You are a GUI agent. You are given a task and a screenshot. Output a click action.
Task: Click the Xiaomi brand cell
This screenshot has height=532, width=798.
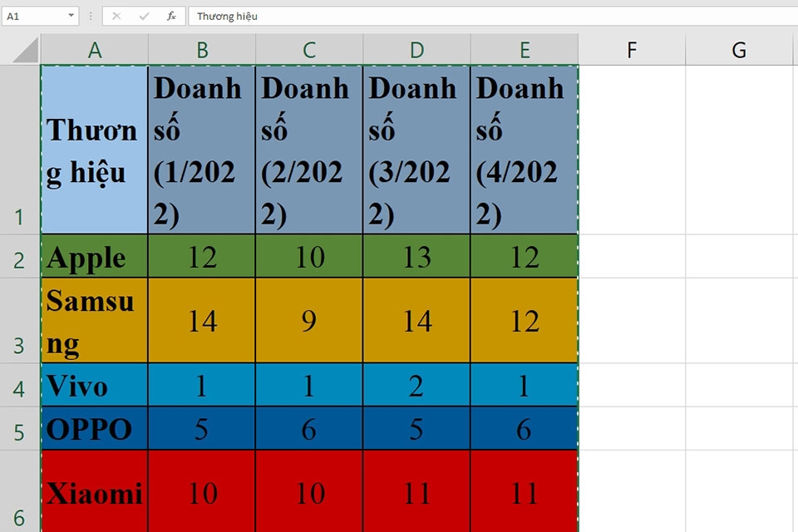point(95,491)
